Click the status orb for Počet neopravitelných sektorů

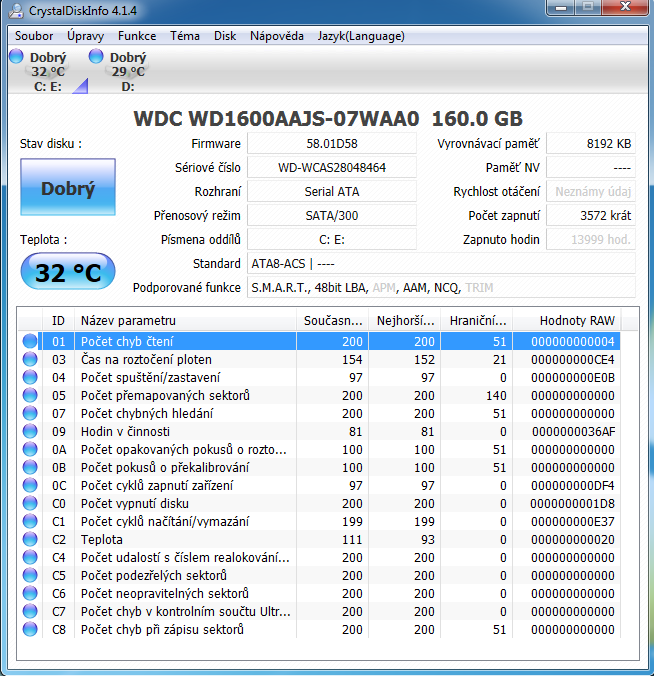click(x=30, y=593)
